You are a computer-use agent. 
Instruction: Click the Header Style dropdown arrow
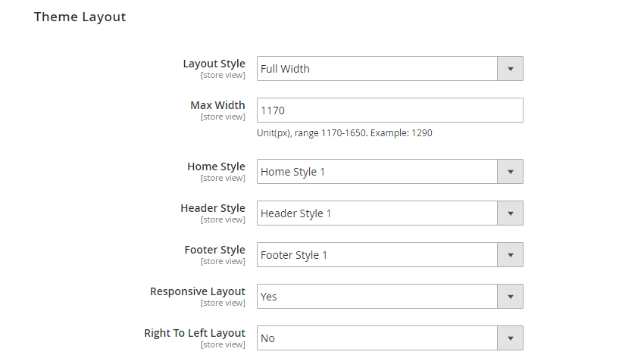pyautogui.click(x=510, y=213)
